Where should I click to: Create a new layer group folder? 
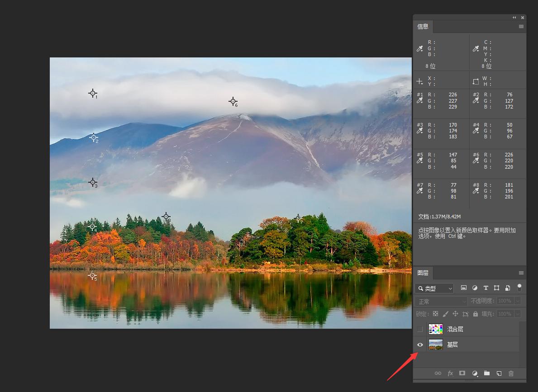coord(487,373)
